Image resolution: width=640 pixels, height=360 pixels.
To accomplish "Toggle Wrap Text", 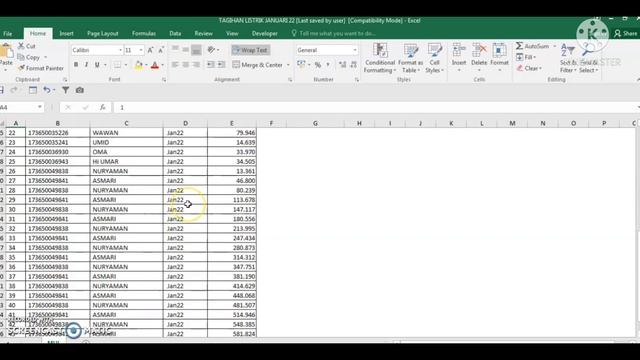I will [x=250, y=50].
